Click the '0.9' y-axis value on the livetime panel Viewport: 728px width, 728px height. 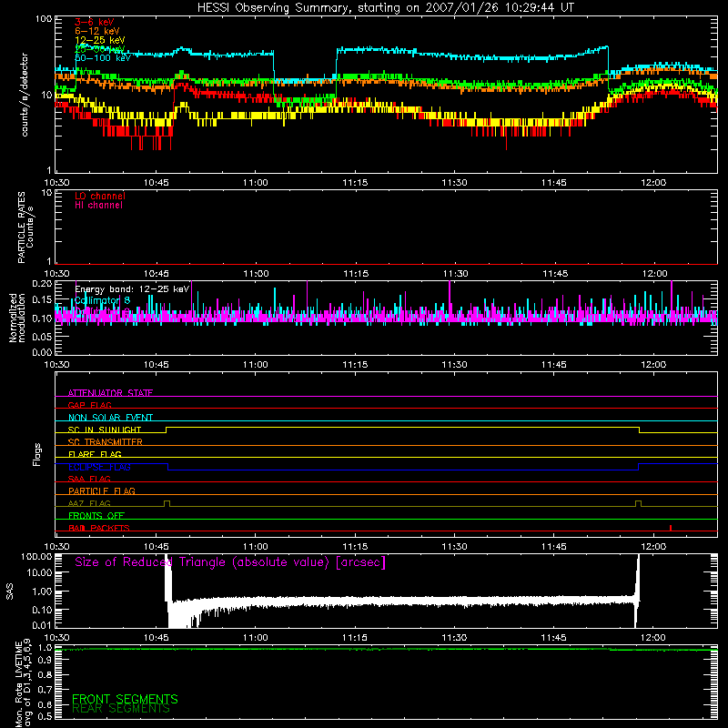click(x=45, y=661)
